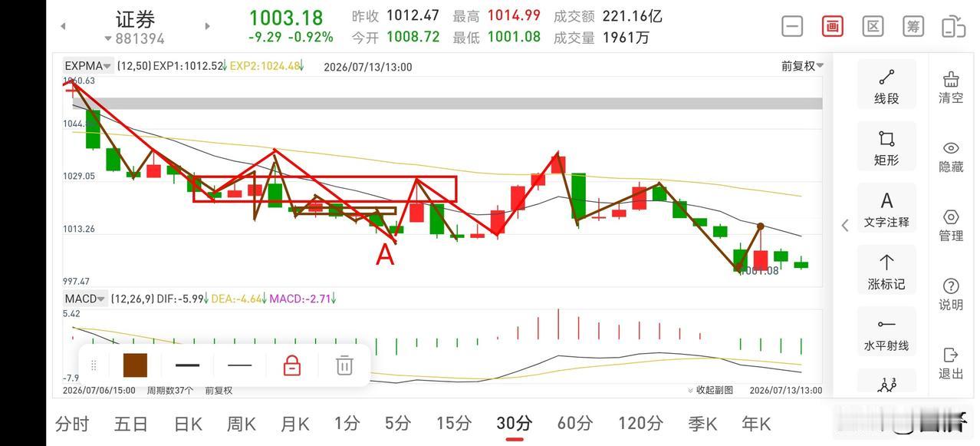This screenshot has height=446, width=980.
Task: Collapse the drawing tools panel chevron
Action: pos(845,225)
